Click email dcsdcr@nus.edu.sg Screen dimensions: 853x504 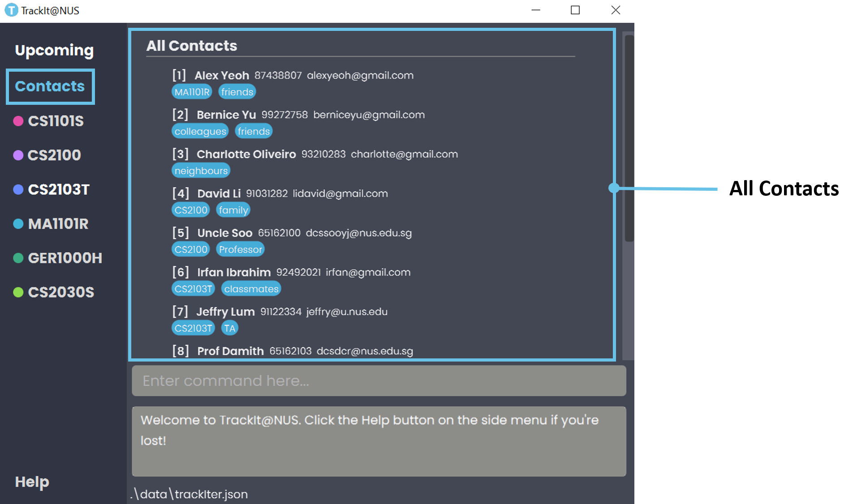[x=365, y=351]
